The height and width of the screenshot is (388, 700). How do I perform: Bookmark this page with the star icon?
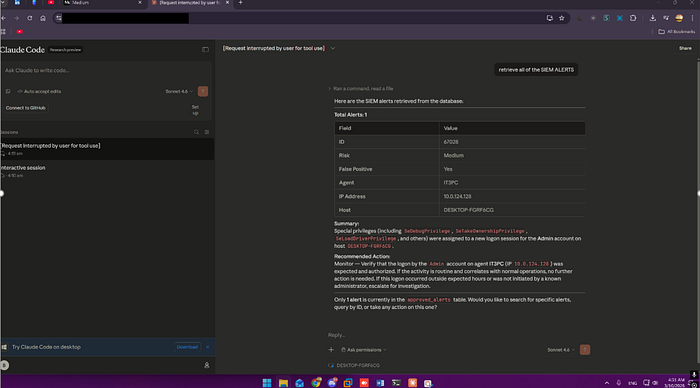point(562,18)
